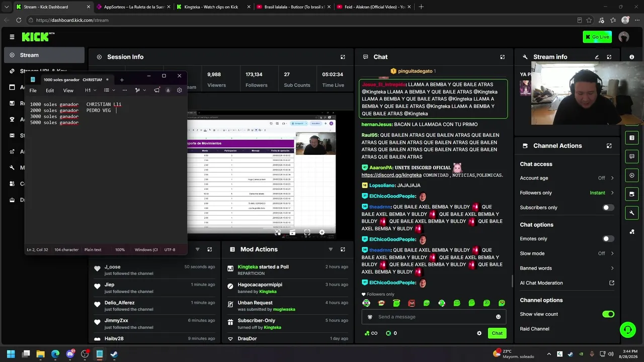Open Notepad Edit menu
This screenshot has width=644, height=362.
point(50,90)
